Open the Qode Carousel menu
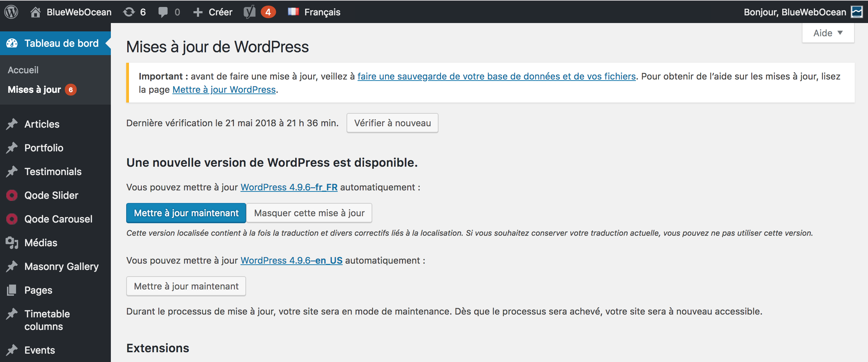The height and width of the screenshot is (362, 868). 58,219
